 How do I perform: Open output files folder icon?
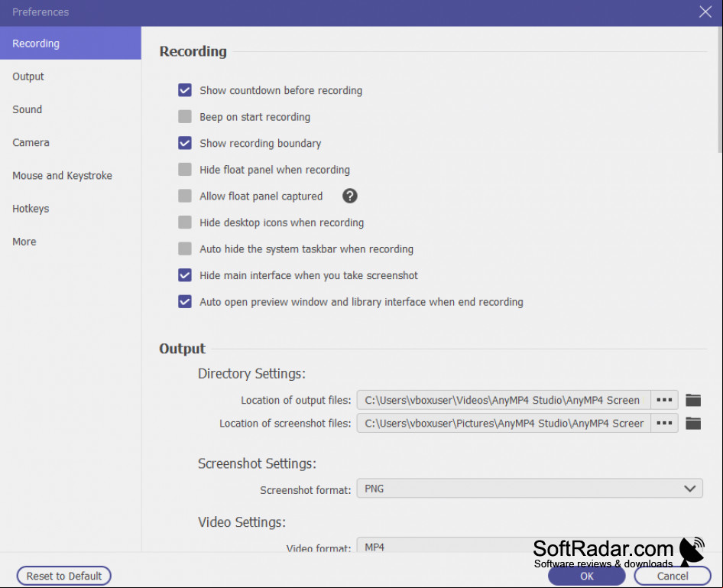tap(693, 400)
